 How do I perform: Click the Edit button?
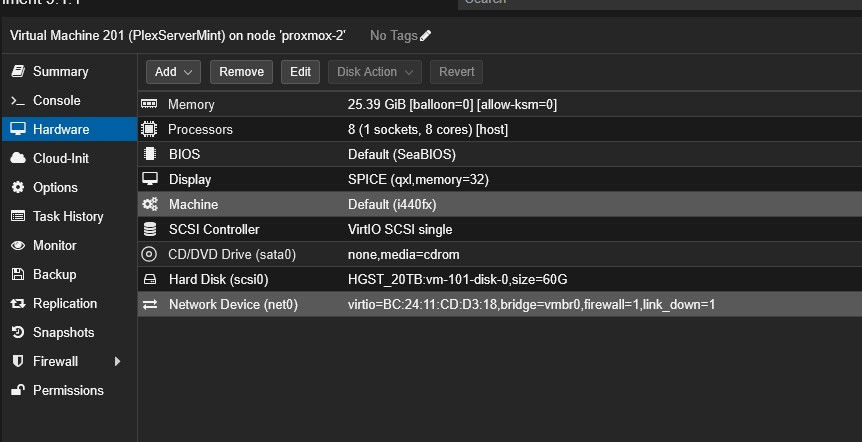point(300,72)
